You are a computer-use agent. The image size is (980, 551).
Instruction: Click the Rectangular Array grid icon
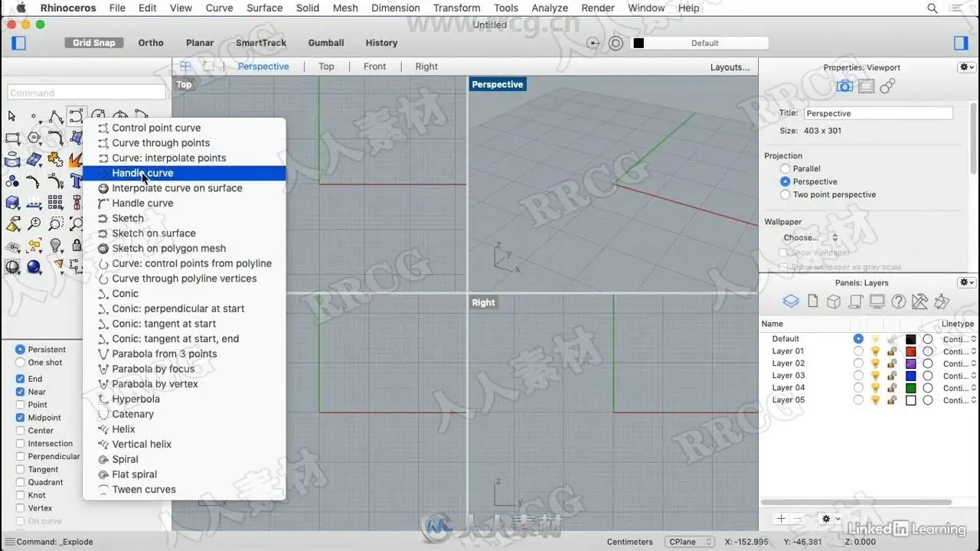pyautogui.click(x=55, y=203)
